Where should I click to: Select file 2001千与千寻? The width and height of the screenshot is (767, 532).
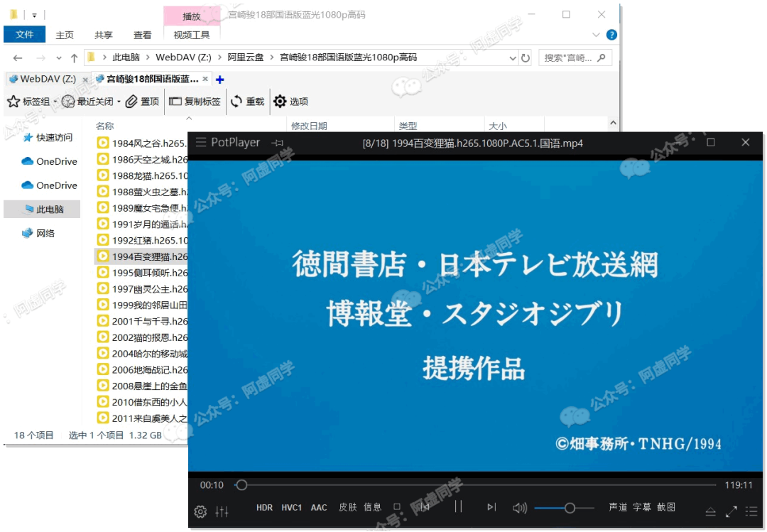pyautogui.click(x=142, y=321)
